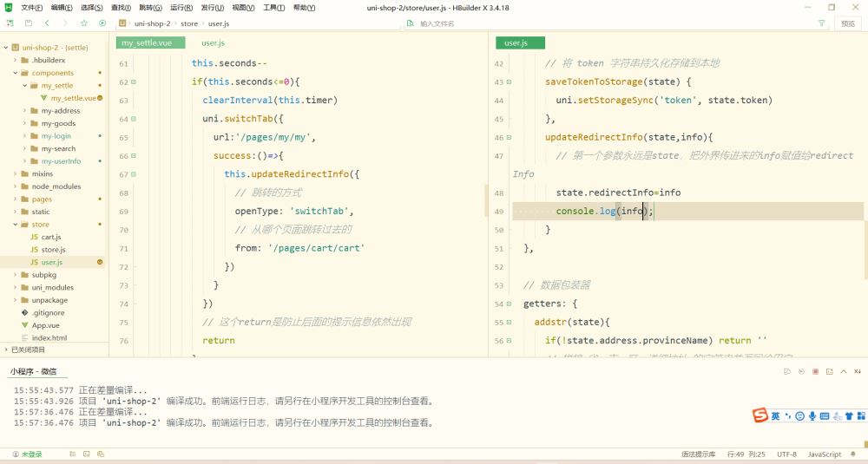The image size is (868, 464).
Task: Click the filter funnel icon in toolbar
Action: coord(821,23)
